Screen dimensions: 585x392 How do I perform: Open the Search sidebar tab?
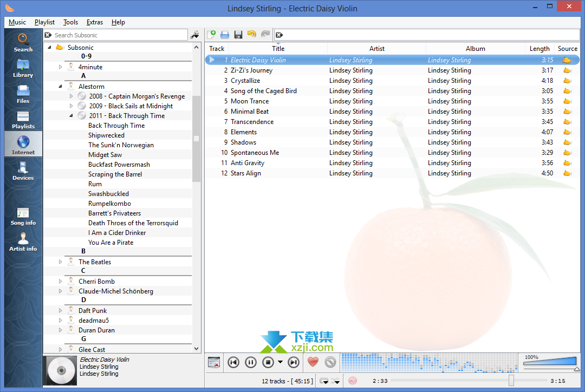pos(23,43)
